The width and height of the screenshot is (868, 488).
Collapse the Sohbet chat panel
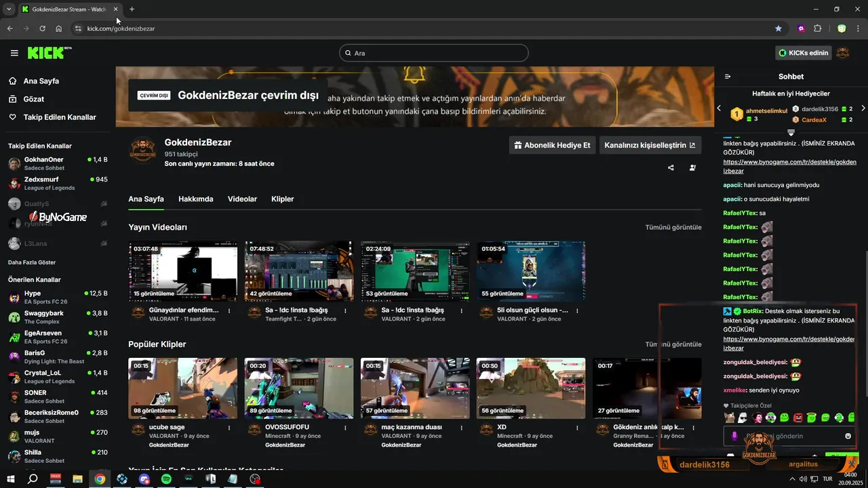pyautogui.click(x=728, y=77)
